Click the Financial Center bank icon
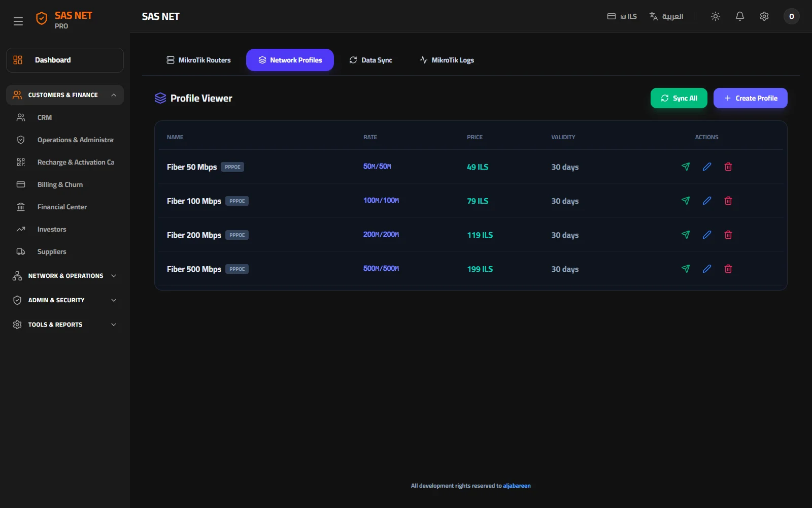This screenshot has width=812, height=508. click(x=21, y=207)
